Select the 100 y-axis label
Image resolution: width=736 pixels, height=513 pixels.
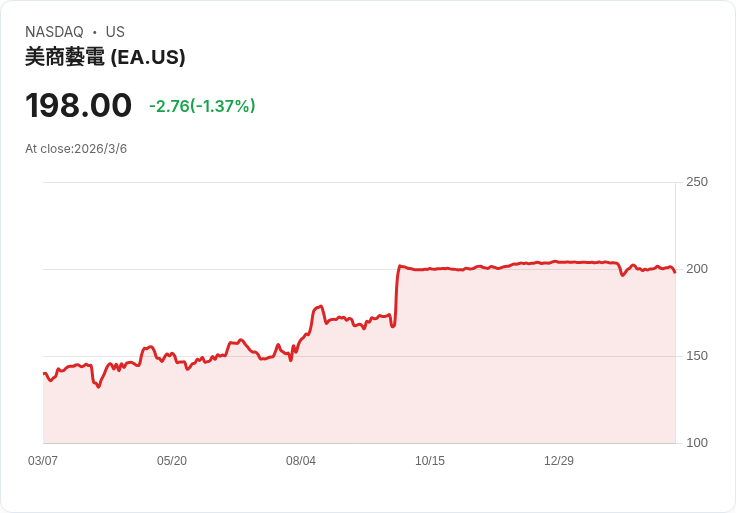(697, 443)
